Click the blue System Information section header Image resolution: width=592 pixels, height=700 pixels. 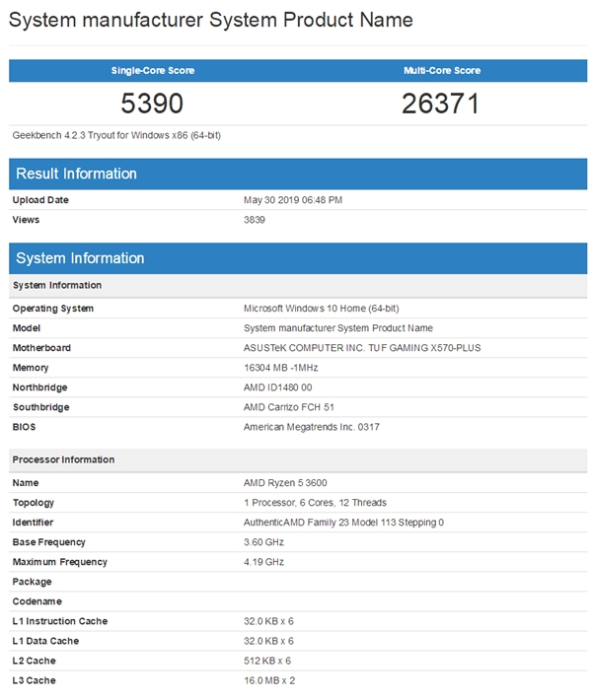pos(80,258)
